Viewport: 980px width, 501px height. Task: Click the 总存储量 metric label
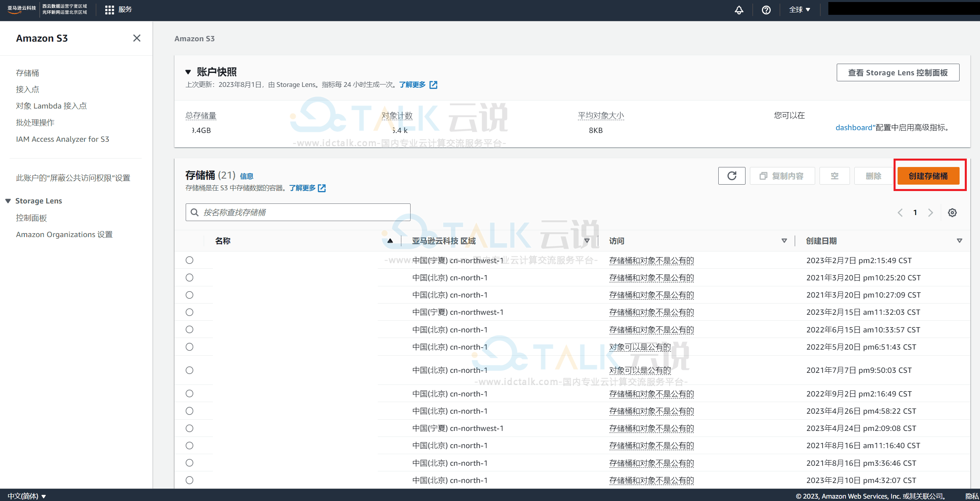tap(200, 115)
